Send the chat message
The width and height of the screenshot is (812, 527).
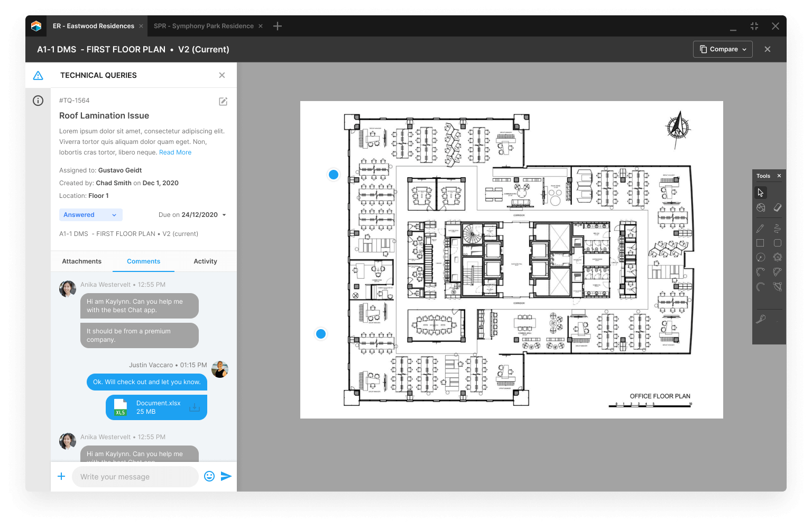click(226, 476)
